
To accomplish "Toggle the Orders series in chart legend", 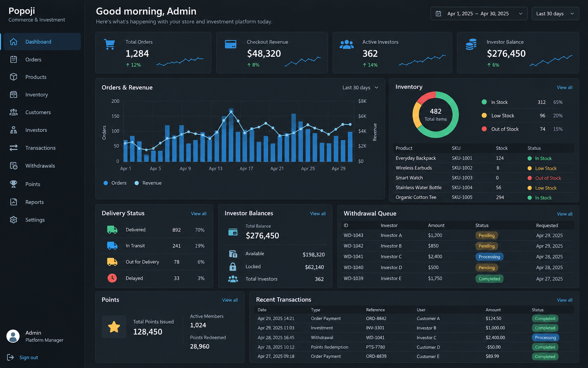I will pos(115,183).
